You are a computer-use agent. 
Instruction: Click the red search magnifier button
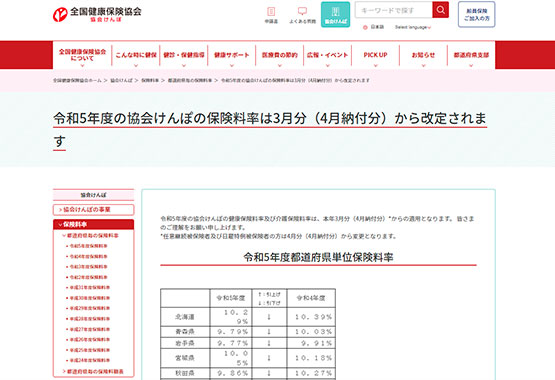pyautogui.click(x=440, y=10)
